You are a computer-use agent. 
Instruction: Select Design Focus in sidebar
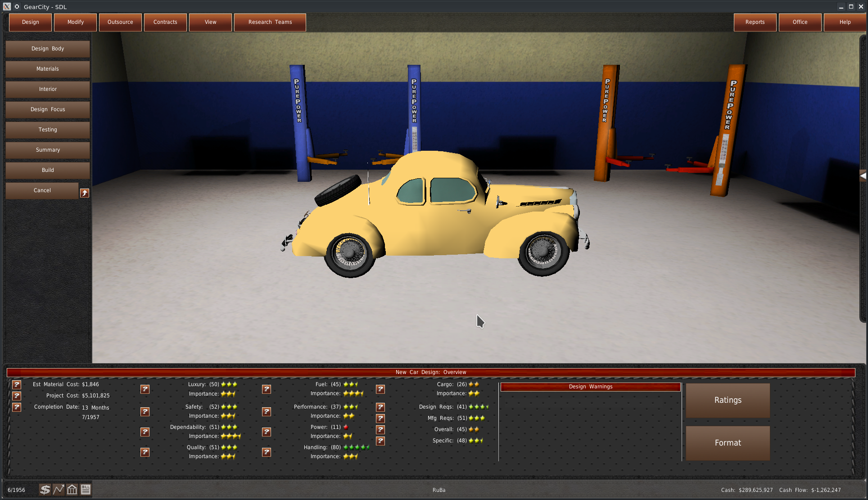coord(48,109)
